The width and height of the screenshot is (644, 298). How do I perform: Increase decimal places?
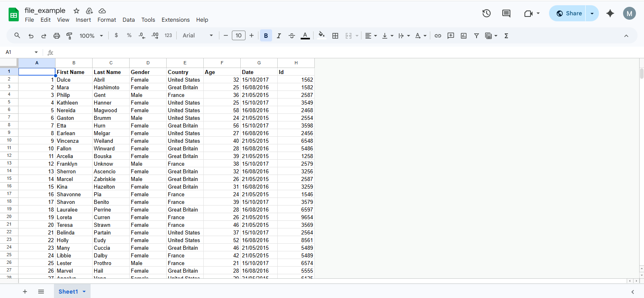pyautogui.click(x=155, y=35)
